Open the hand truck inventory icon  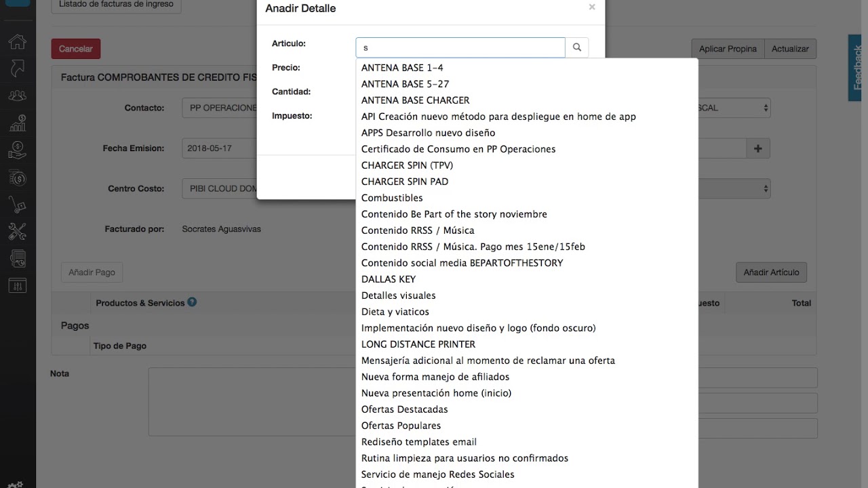17,205
